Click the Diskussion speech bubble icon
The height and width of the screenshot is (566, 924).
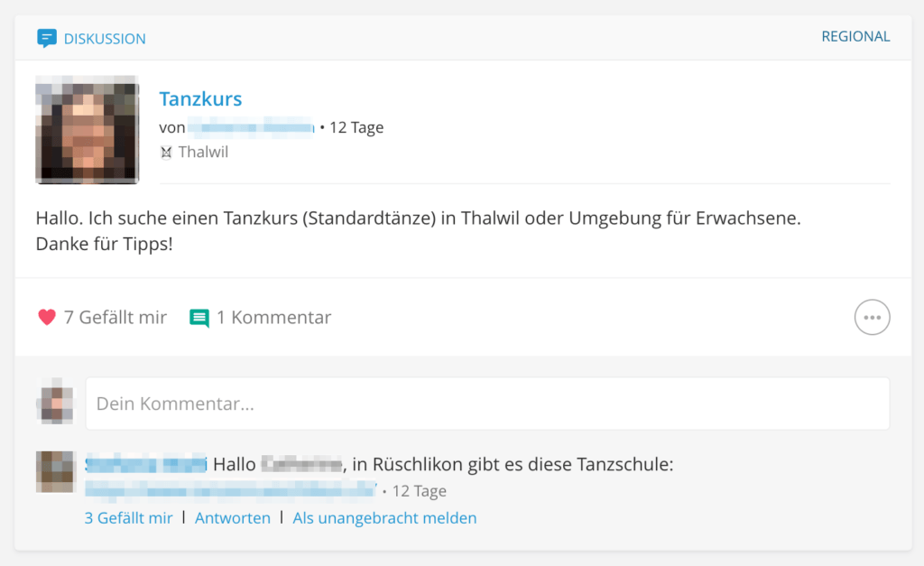click(x=47, y=38)
